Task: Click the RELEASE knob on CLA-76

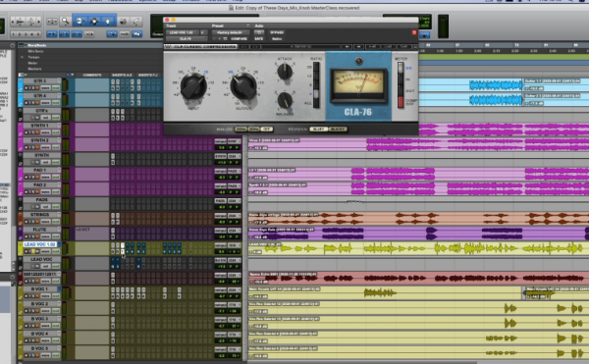Action: [x=285, y=100]
